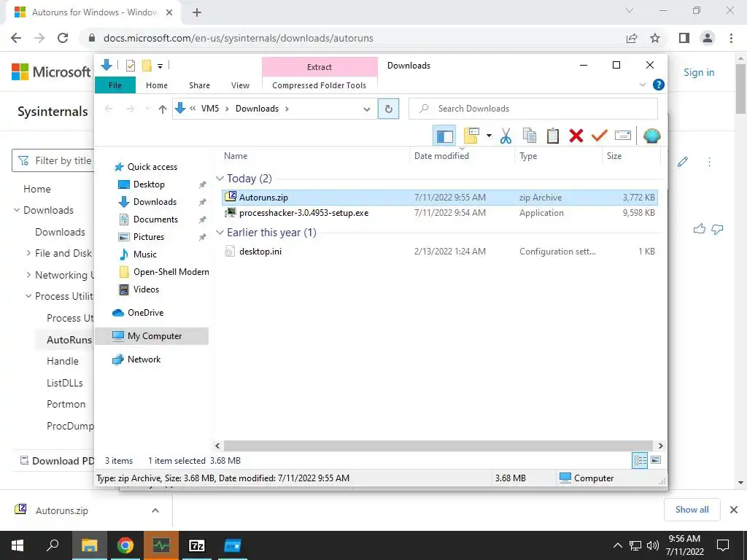Click the thumbs up feedback icon
Screen dimensions: 747x560
coord(700,229)
